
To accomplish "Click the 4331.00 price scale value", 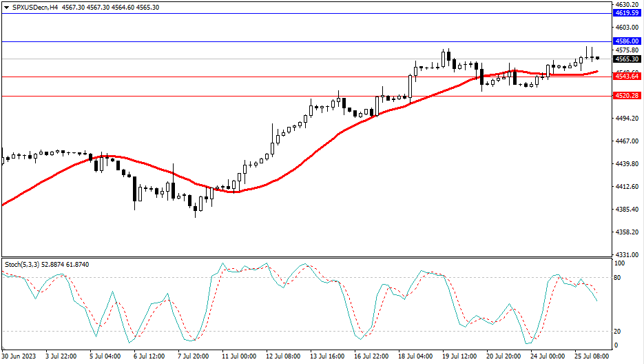I will click(x=626, y=254).
